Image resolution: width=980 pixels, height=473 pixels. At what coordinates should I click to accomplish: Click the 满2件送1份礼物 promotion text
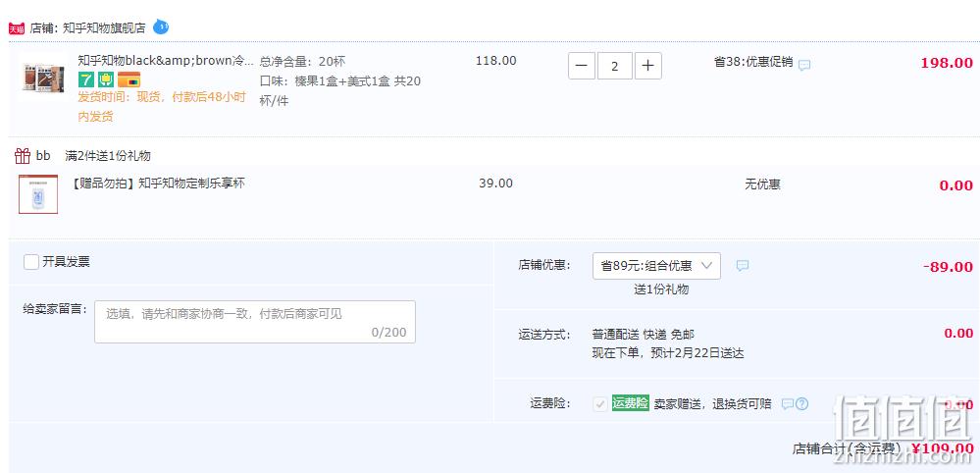point(108,156)
